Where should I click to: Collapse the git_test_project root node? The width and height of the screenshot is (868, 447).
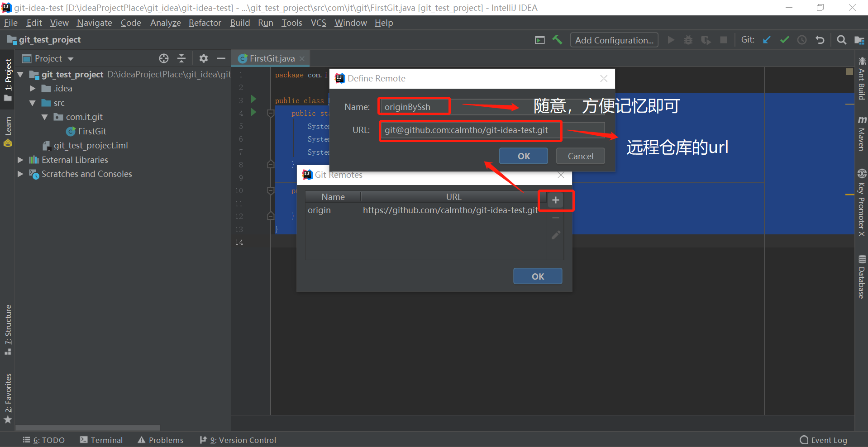[x=20, y=74]
